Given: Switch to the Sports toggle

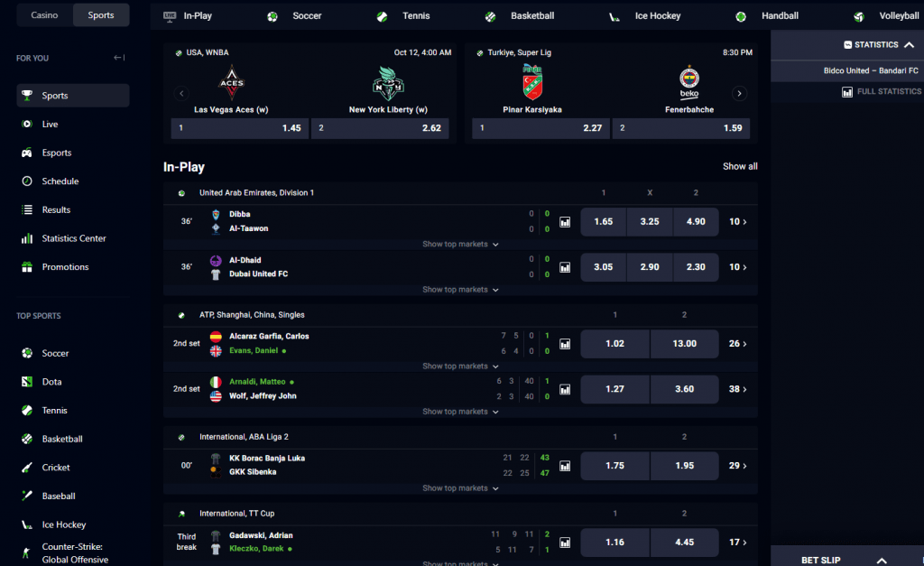Looking at the screenshot, I should pos(101,15).
